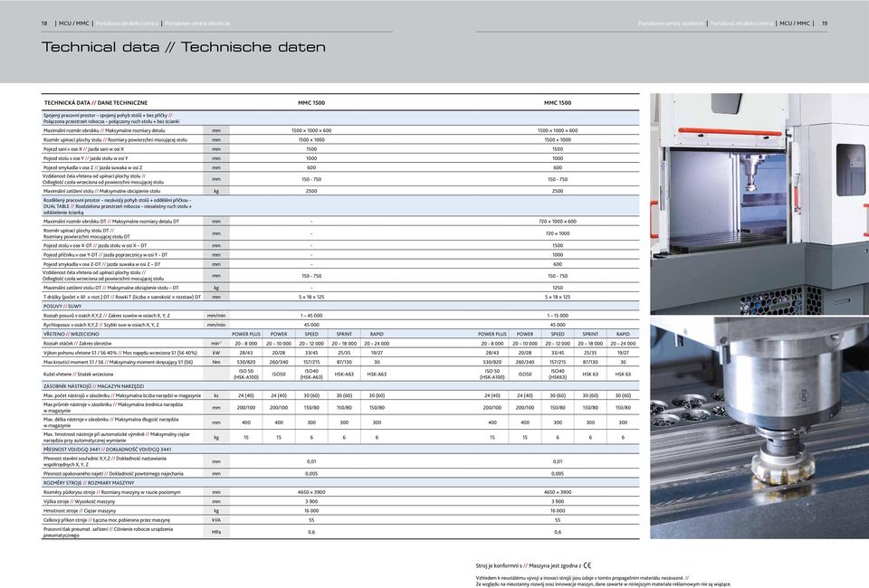The image size is (869, 588).
Task: Select the 'Přesnost stavění souřadnic X,Y,Z' row label
Action: tap(104, 461)
